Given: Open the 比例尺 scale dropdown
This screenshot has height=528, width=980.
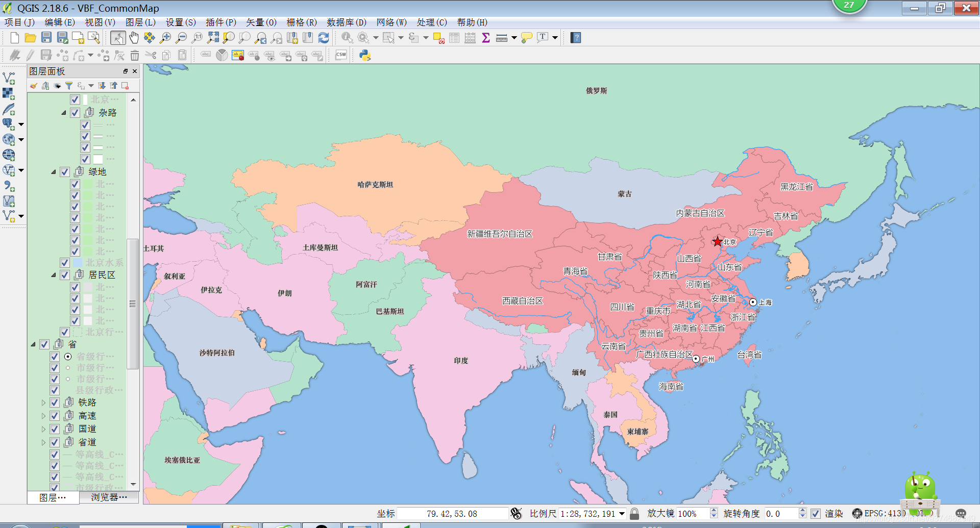Looking at the screenshot, I should tap(622, 514).
